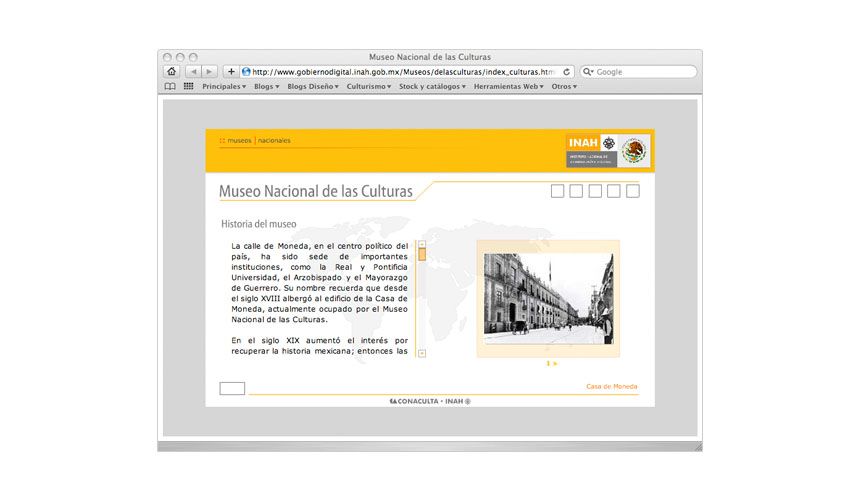Image resolution: width=860 pixels, height=497 pixels.
Task: Click the address bar URL field
Action: coord(406,72)
